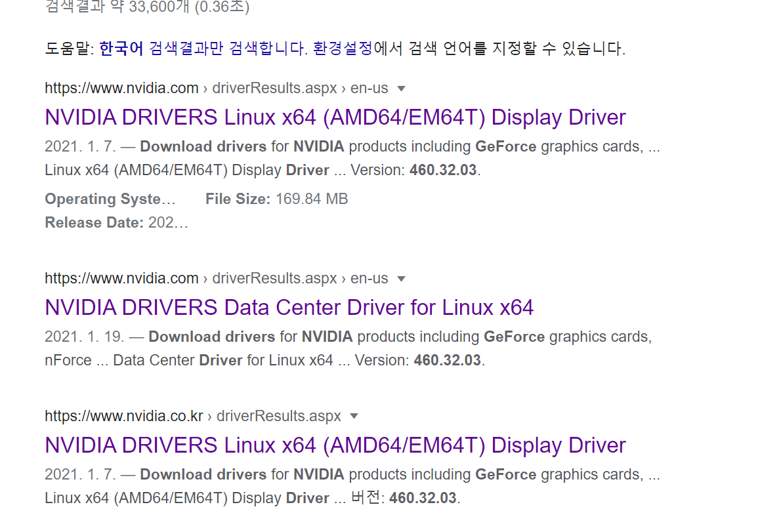The width and height of the screenshot is (758, 532).
Task: Open NVIDIA DRIVERS Data Center Driver for Linux x64
Action: click(289, 308)
